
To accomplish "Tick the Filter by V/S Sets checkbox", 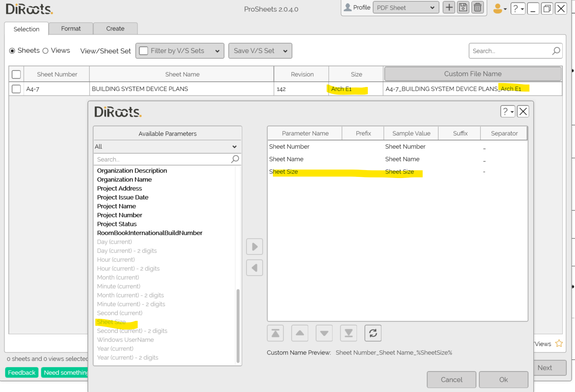I will point(144,51).
